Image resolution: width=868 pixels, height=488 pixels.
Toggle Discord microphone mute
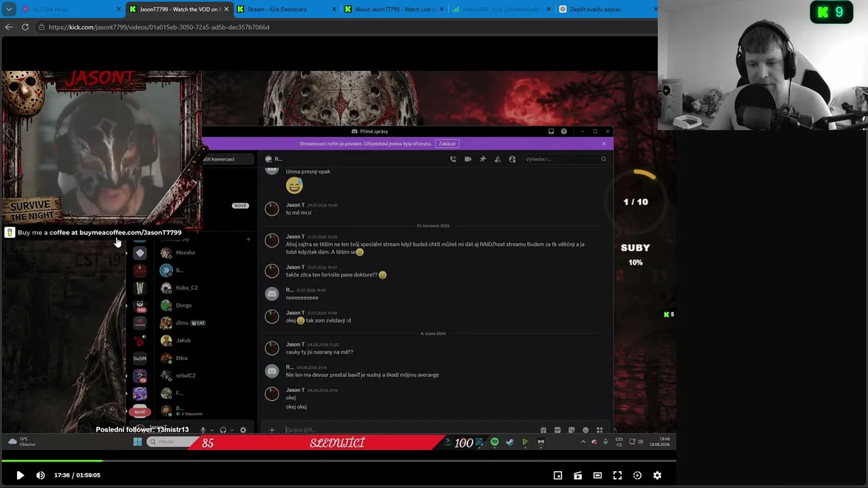coord(203,430)
